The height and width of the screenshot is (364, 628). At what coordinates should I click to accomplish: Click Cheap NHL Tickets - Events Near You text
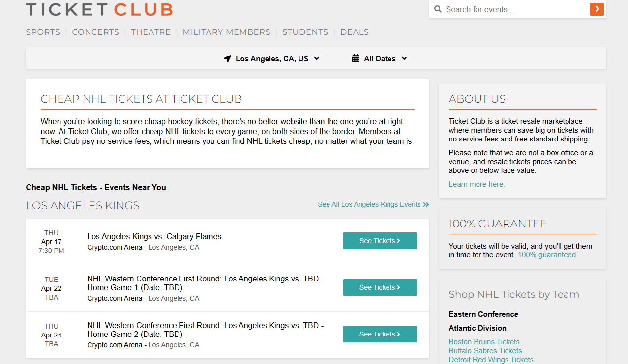click(96, 187)
